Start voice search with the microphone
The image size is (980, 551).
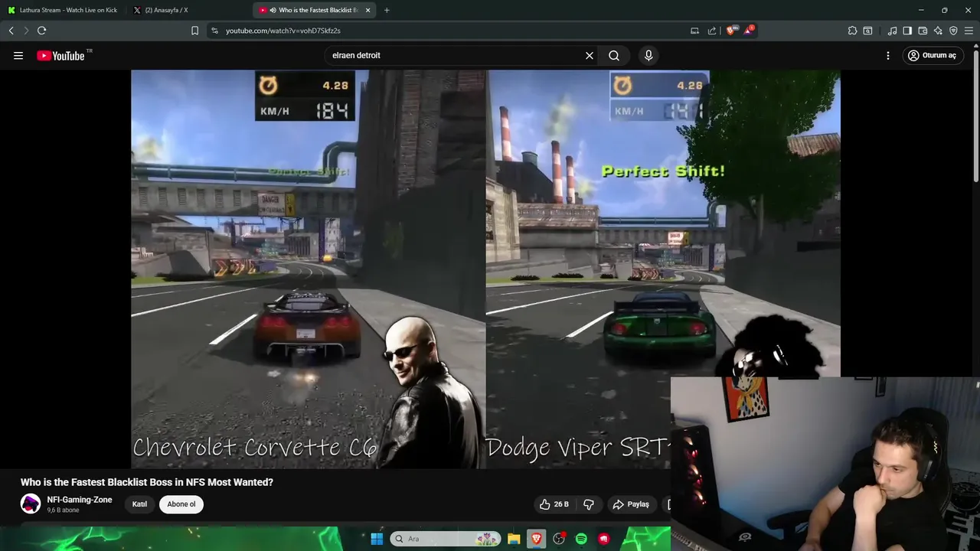tap(648, 55)
